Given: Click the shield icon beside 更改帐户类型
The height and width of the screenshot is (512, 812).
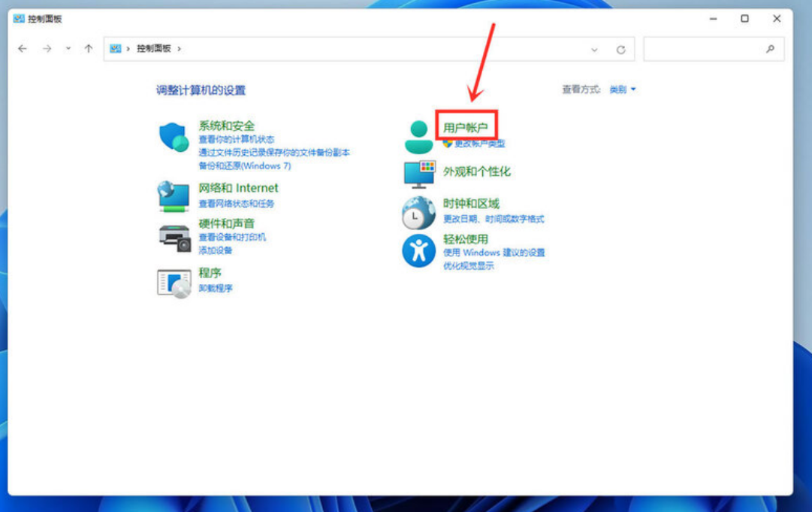Looking at the screenshot, I should pos(448,144).
